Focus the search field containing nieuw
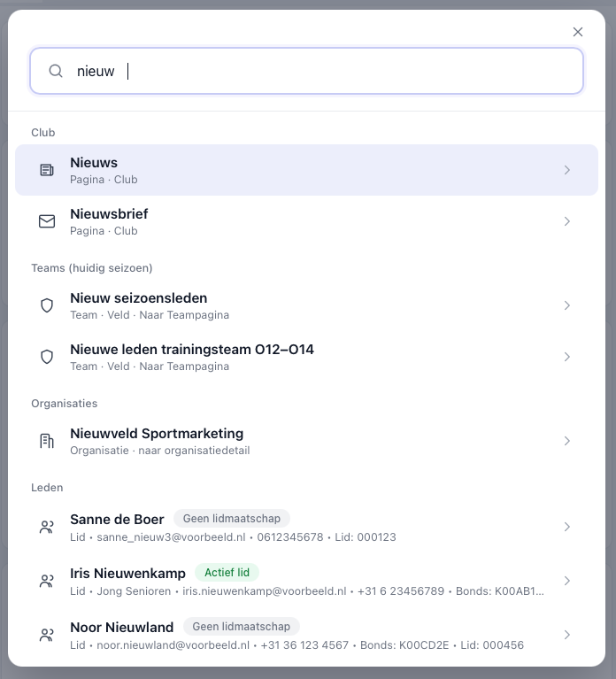The height and width of the screenshot is (679, 616). [306, 71]
